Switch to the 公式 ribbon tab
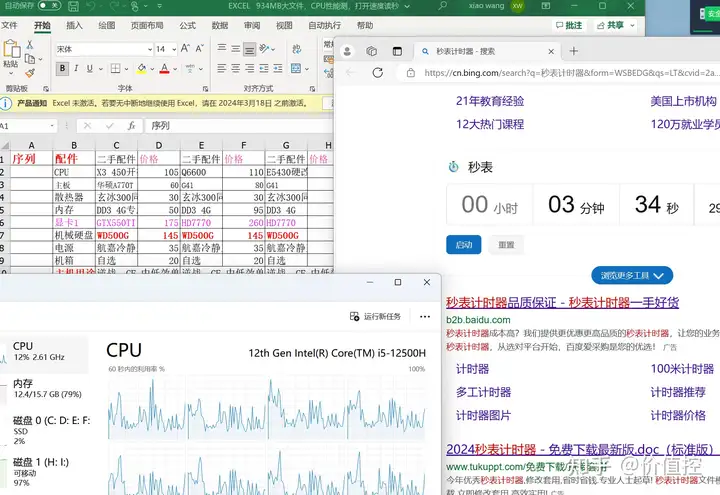 coord(187,25)
